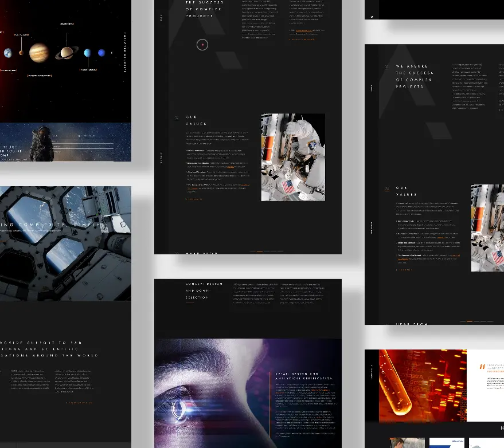Click the space station window image

[x=65, y=243]
